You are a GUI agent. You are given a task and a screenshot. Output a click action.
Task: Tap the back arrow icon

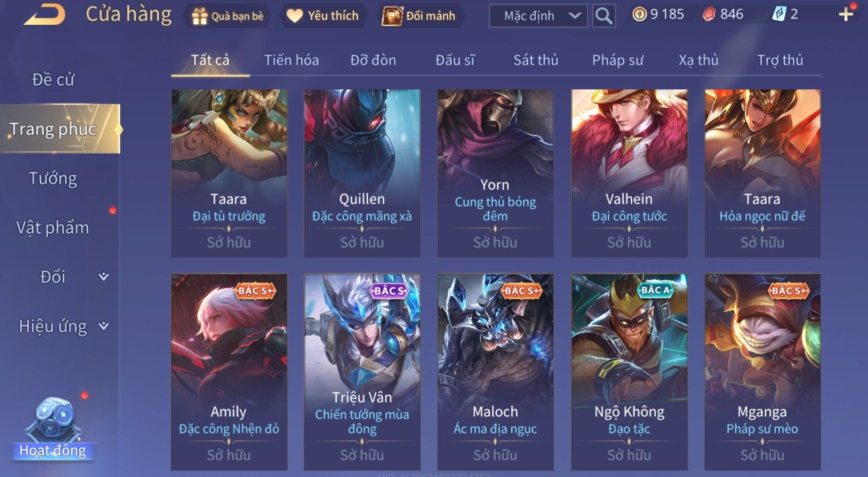point(44,14)
